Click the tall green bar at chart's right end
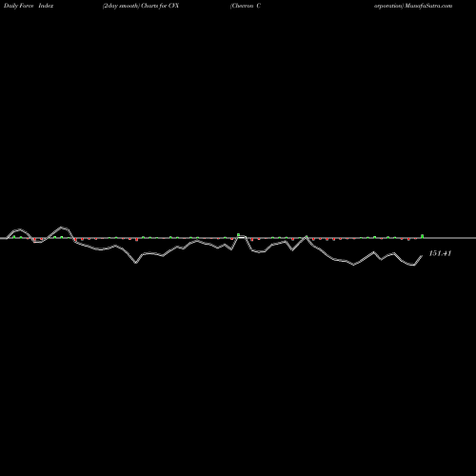This screenshot has width=476, height=476. point(423,236)
